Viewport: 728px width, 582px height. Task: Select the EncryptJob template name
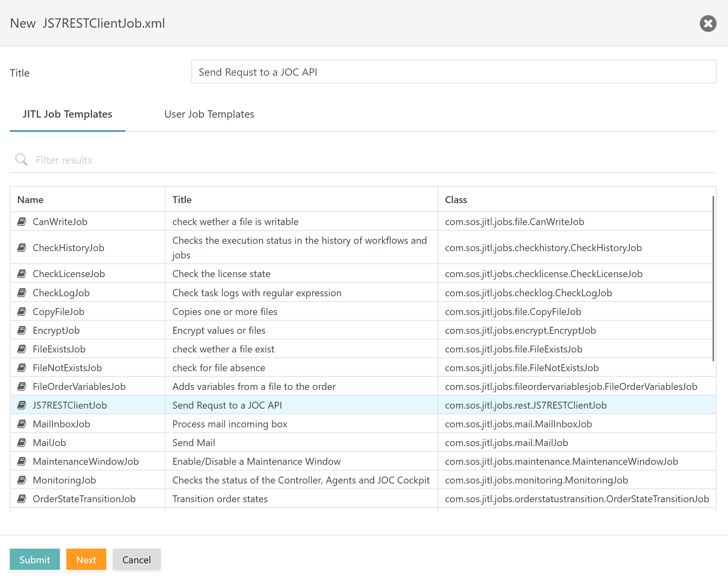[x=56, y=330]
